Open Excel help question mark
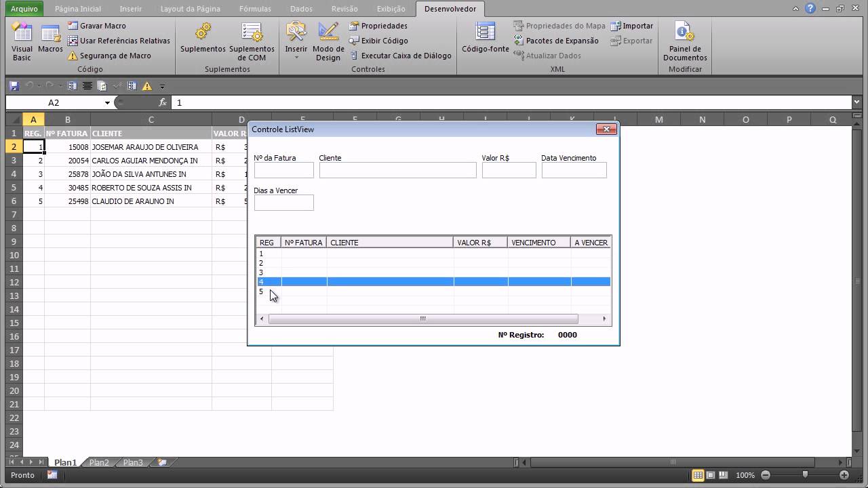Image resolution: width=868 pixels, height=488 pixels. tap(811, 9)
